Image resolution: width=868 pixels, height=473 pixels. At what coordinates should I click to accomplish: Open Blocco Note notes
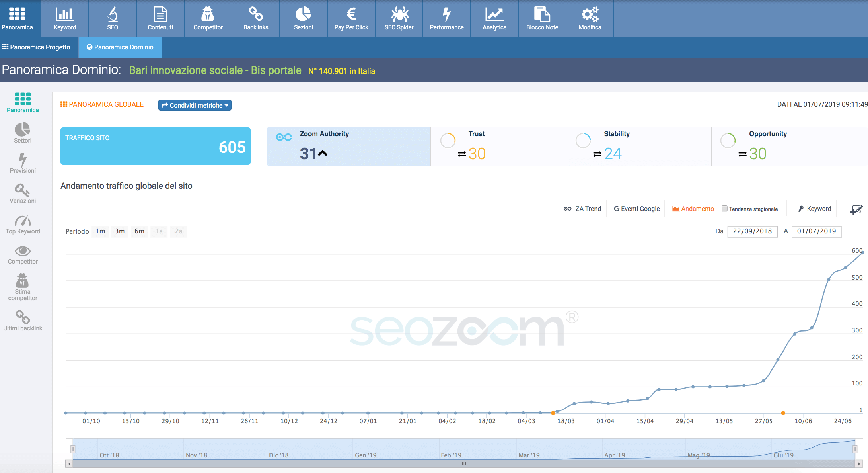click(x=542, y=19)
